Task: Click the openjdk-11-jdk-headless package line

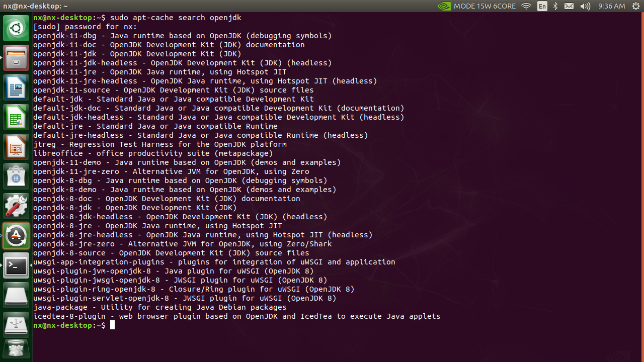Action: [x=183, y=63]
